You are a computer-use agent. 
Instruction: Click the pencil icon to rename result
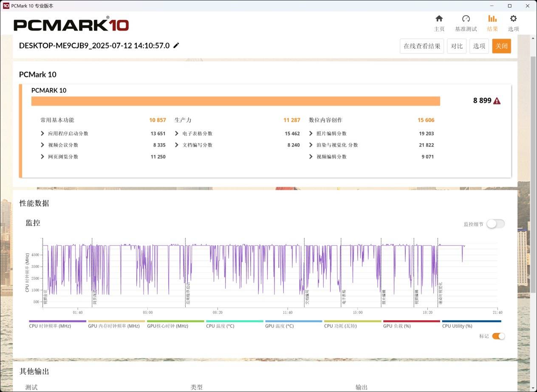pyautogui.click(x=176, y=45)
